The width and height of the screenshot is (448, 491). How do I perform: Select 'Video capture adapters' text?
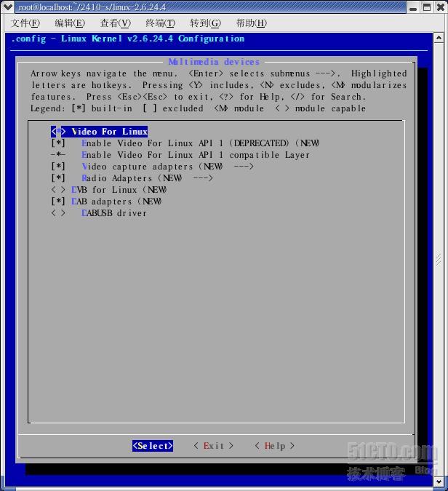(x=137, y=167)
